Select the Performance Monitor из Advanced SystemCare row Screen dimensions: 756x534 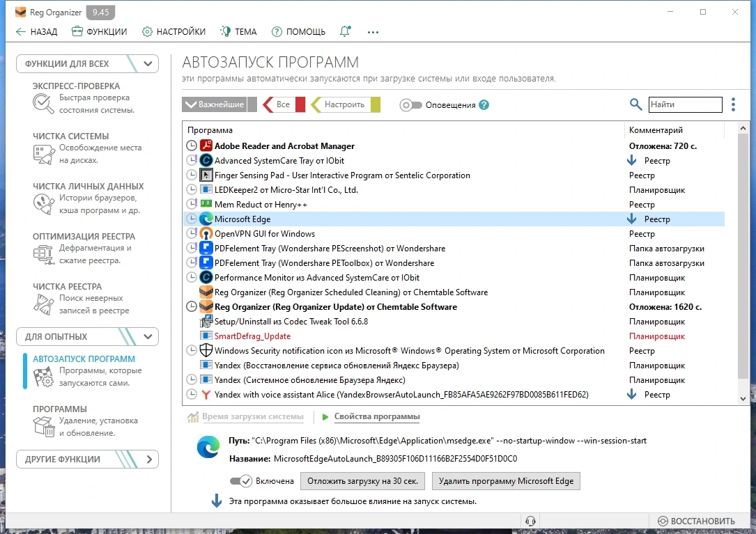pyautogui.click(x=454, y=278)
